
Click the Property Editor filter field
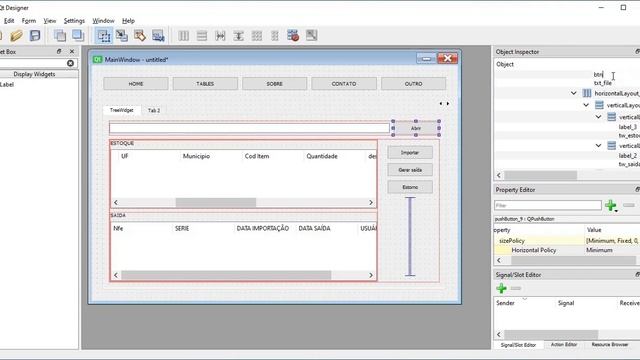pyautogui.click(x=548, y=205)
